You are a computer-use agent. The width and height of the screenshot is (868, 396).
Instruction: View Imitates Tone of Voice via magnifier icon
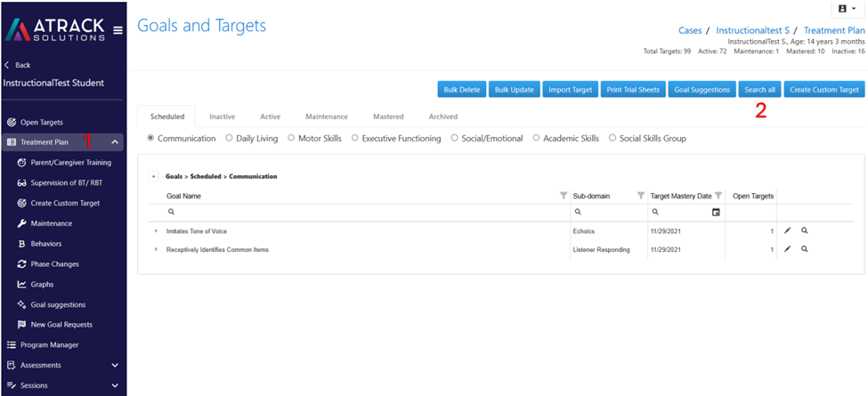804,230
